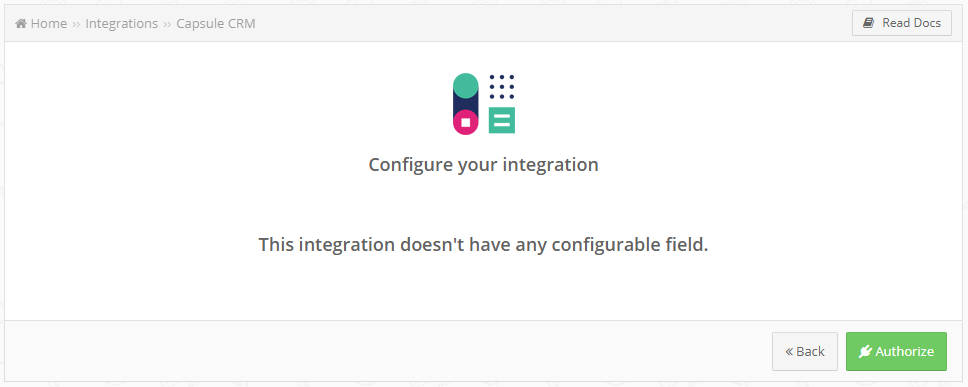968x387 pixels.
Task: Click the book icon beside Read Docs
Action: (869, 23)
